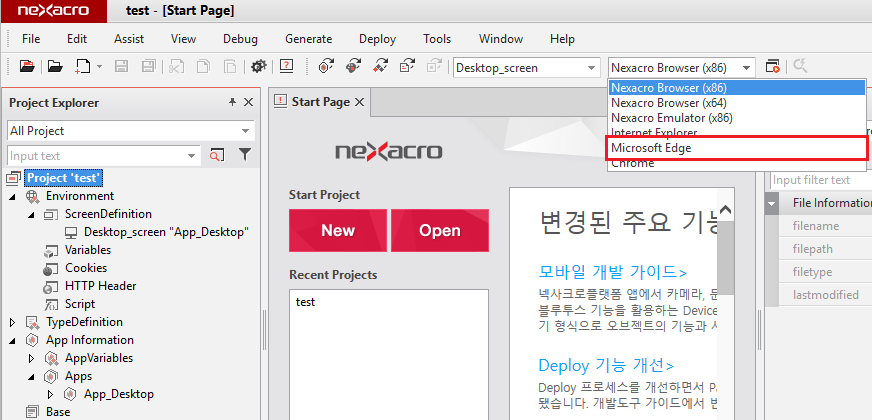The height and width of the screenshot is (420, 872).
Task: Open the Generate menu
Action: 308,39
